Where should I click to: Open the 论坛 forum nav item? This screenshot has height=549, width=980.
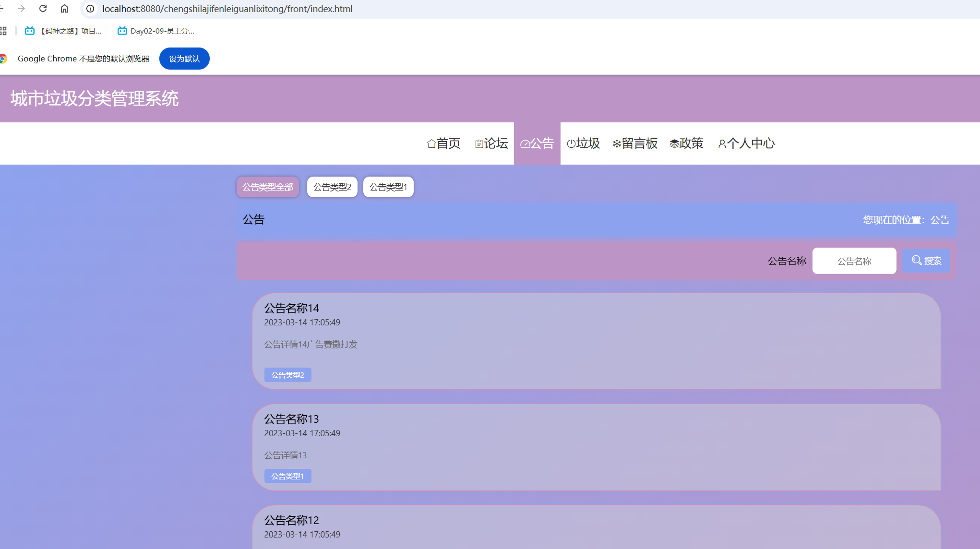491,143
